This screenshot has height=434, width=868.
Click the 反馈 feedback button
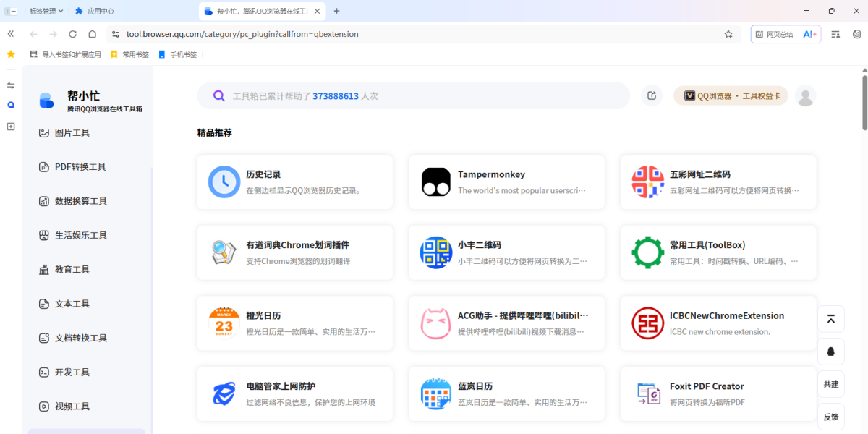coord(831,417)
